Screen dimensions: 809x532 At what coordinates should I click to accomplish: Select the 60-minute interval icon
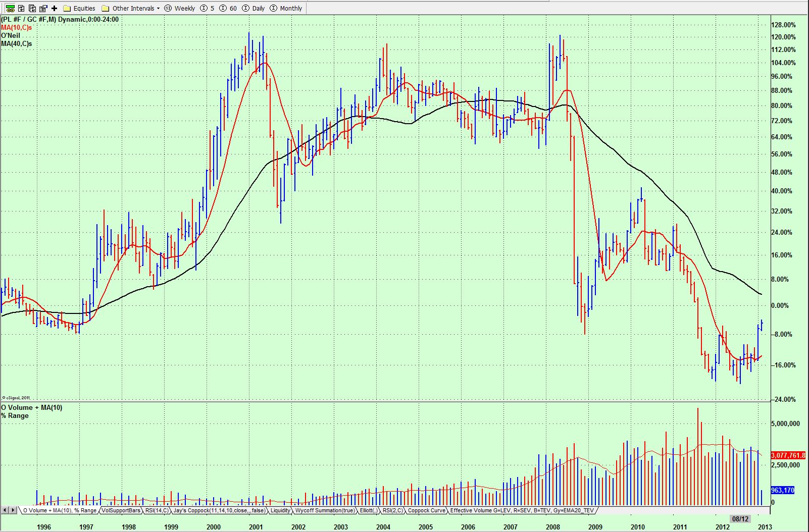[x=222, y=8]
